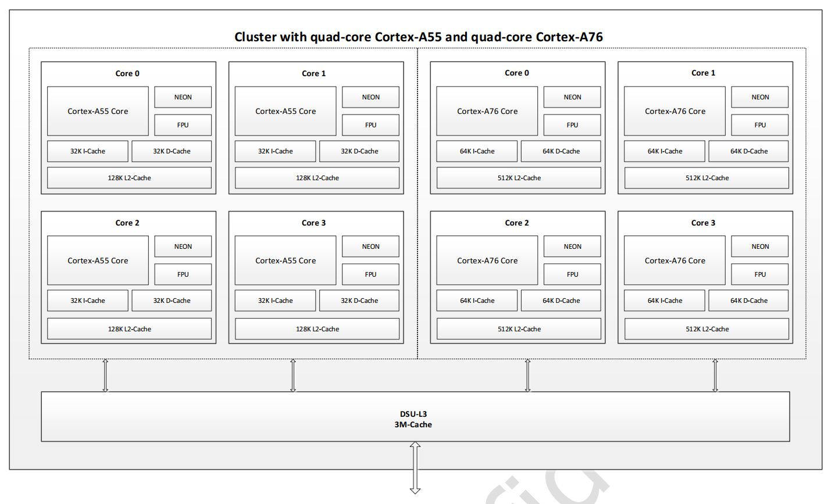Select 64K D-Cache in A76 Core 1
The image size is (828, 504).
[x=749, y=151]
